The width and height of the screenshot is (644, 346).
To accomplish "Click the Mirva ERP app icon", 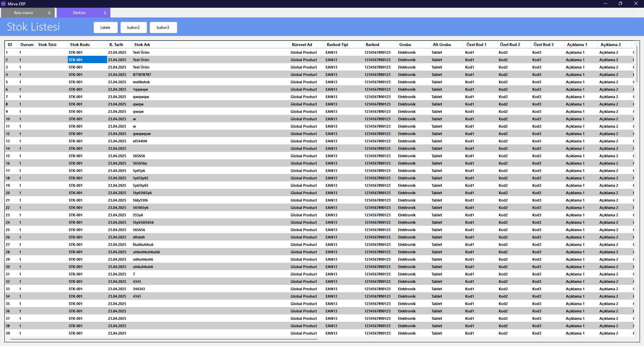I will pyautogui.click(x=3, y=4).
